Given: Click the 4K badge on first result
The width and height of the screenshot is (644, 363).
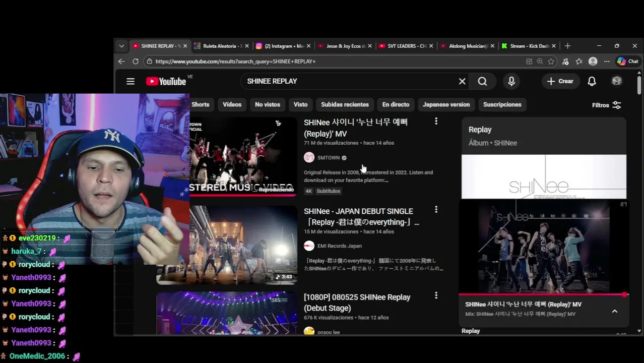Looking at the screenshot, I should 308,191.
